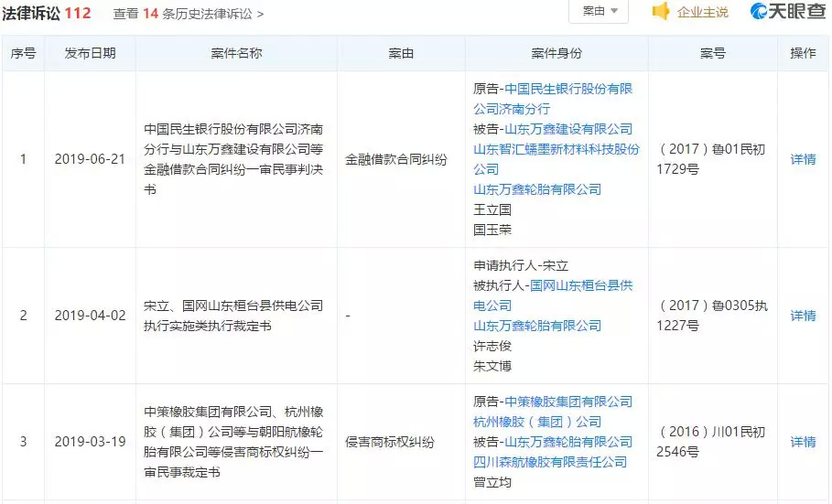The image size is (832, 504).
Task: Click the 案号 column header
Action: 713,53
